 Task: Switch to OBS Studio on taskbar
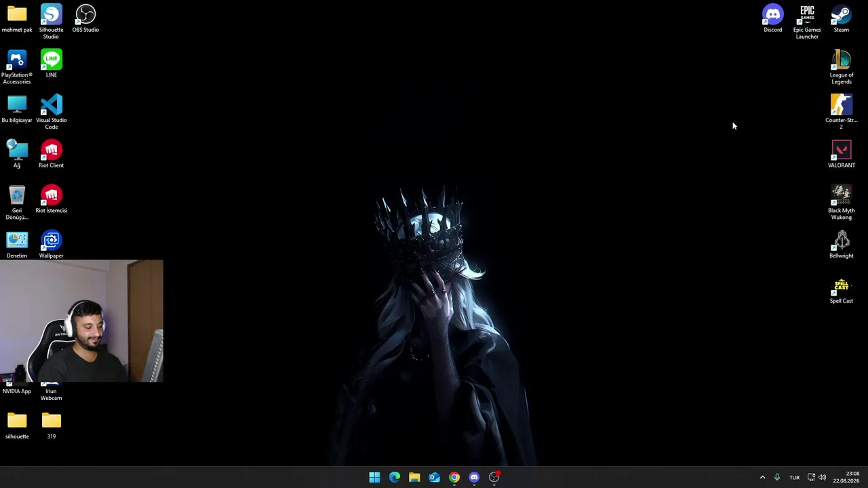(x=494, y=477)
